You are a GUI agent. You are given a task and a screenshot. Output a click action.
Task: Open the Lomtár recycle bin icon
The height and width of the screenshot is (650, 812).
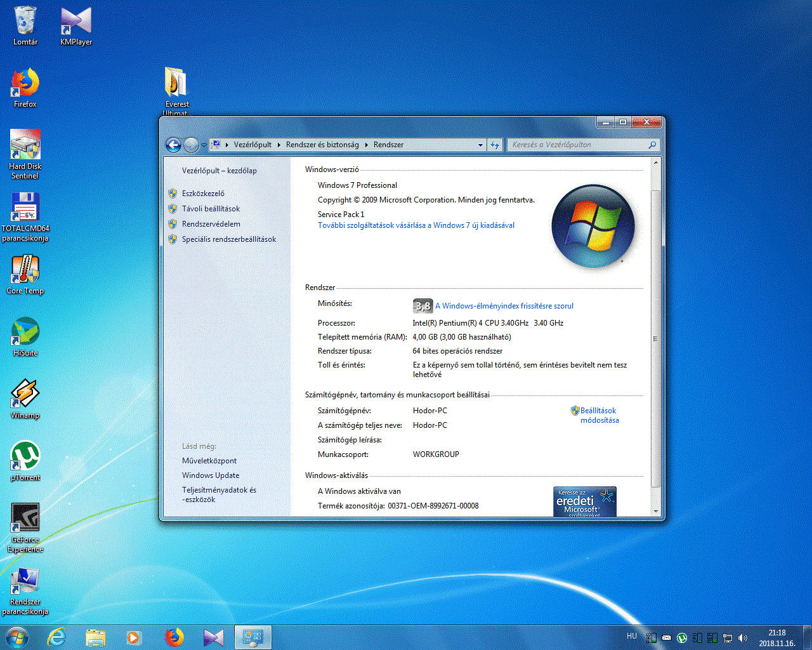pos(25,26)
